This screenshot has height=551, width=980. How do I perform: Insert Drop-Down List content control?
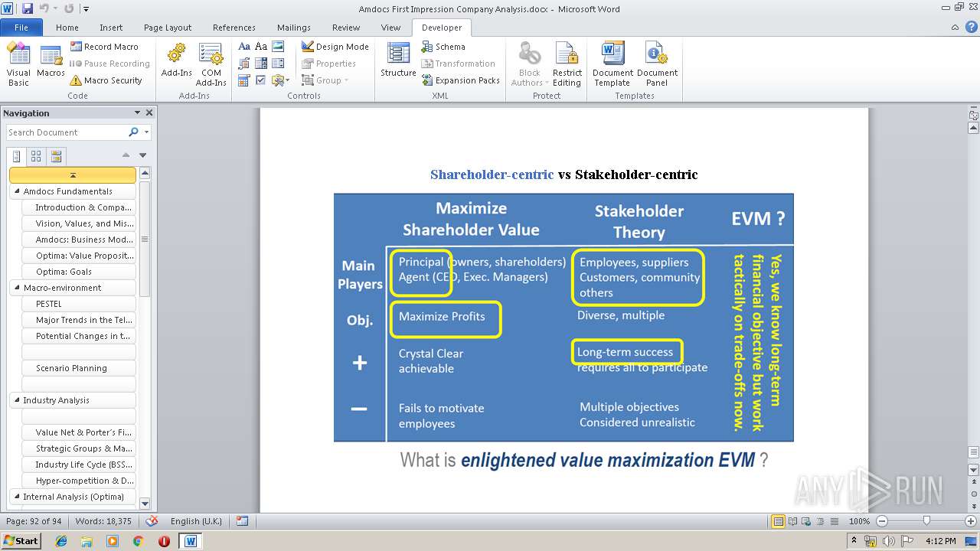pyautogui.click(x=278, y=64)
